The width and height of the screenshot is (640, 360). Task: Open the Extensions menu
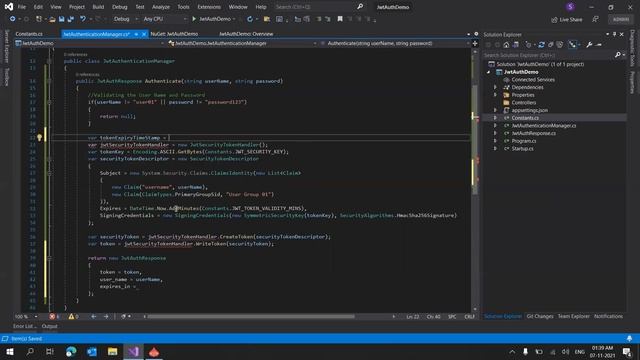pos(209,7)
